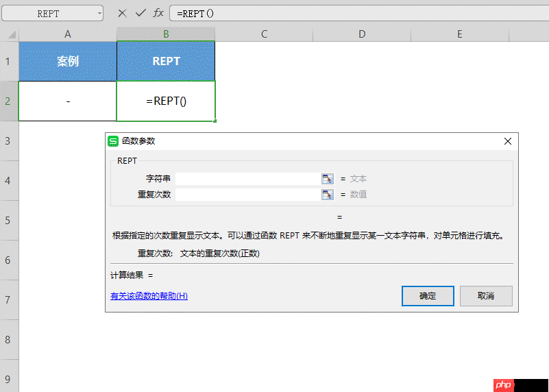Click the 重复次数 input field
Image resolution: width=549 pixels, height=392 pixels.
[247, 195]
